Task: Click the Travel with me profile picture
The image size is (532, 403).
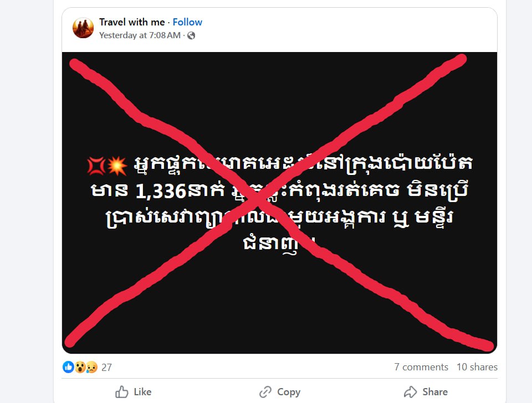Action: pyautogui.click(x=83, y=28)
